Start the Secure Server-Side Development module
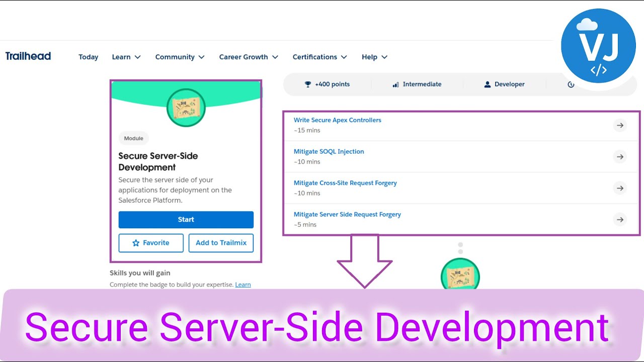 pos(186,220)
